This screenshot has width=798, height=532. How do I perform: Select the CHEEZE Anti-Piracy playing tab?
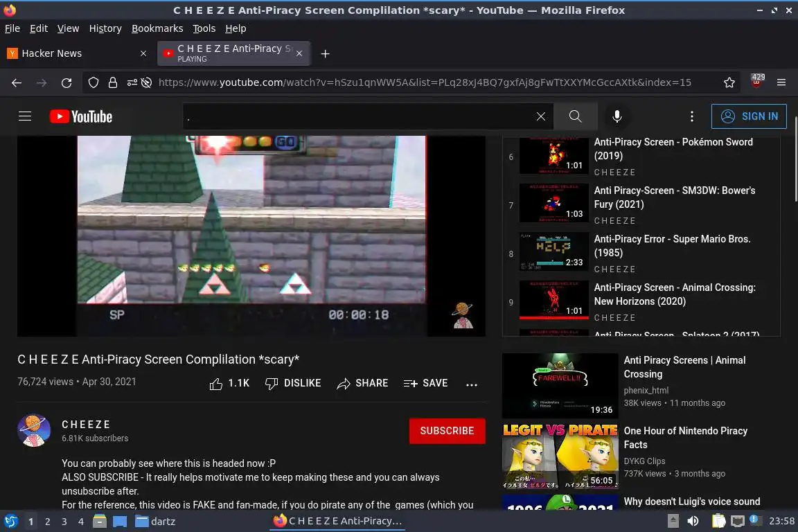[233, 53]
